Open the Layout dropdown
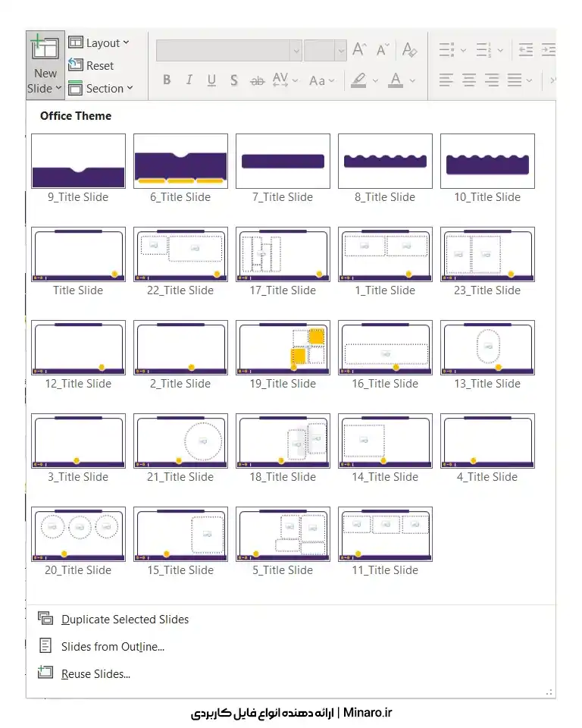 tap(99, 43)
